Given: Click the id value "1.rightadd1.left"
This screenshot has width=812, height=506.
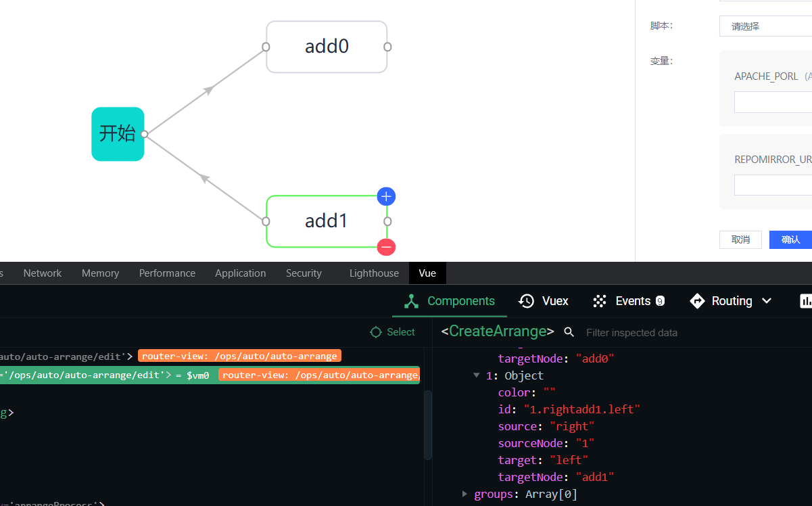Looking at the screenshot, I should pyautogui.click(x=581, y=409).
